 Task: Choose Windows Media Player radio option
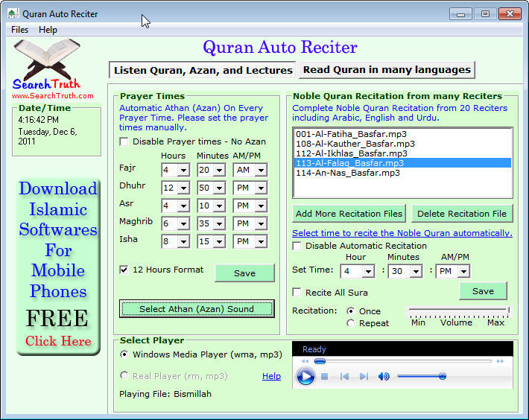coord(124,354)
